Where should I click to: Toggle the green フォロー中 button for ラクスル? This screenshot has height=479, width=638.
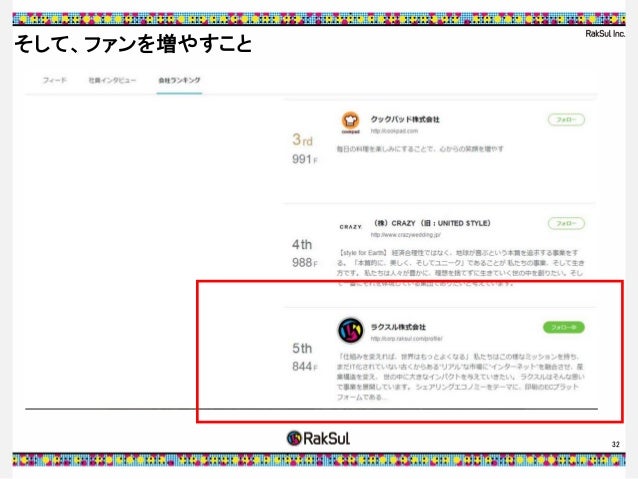[564, 327]
